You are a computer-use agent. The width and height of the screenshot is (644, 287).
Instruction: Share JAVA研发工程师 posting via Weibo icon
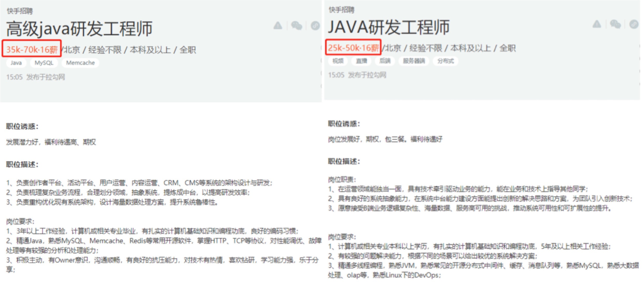(x=634, y=24)
